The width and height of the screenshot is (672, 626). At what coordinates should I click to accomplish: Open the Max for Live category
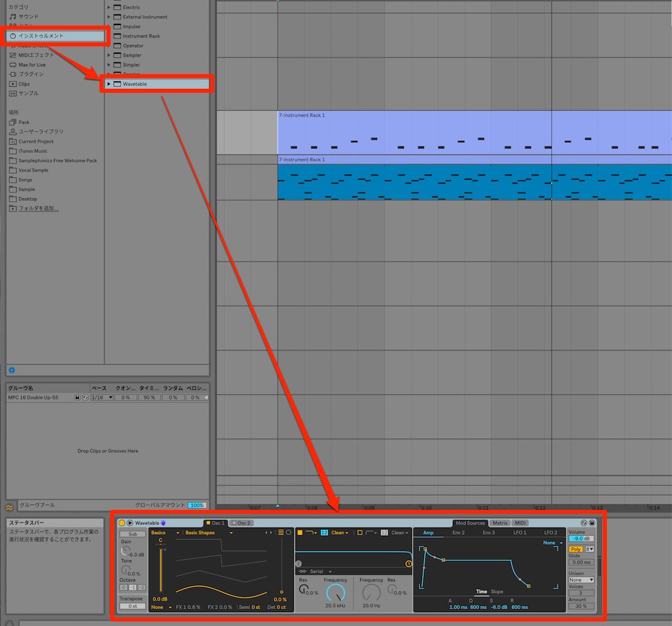click(28, 64)
